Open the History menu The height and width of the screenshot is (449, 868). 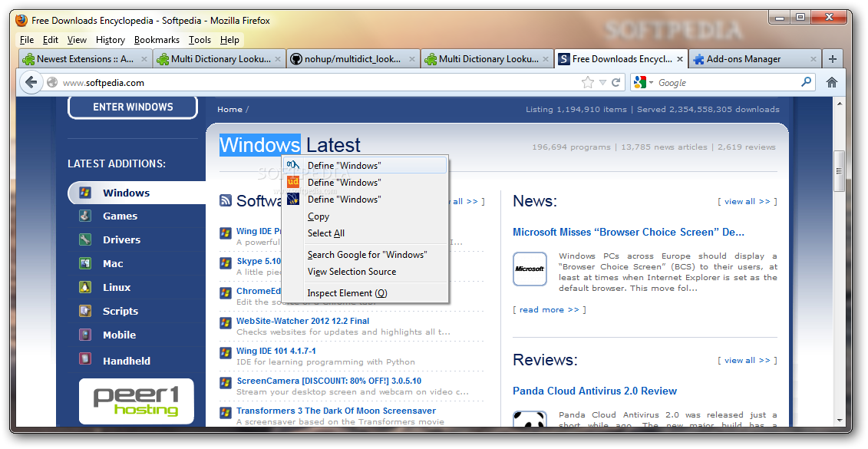pyautogui.click(x=111, y=40)
